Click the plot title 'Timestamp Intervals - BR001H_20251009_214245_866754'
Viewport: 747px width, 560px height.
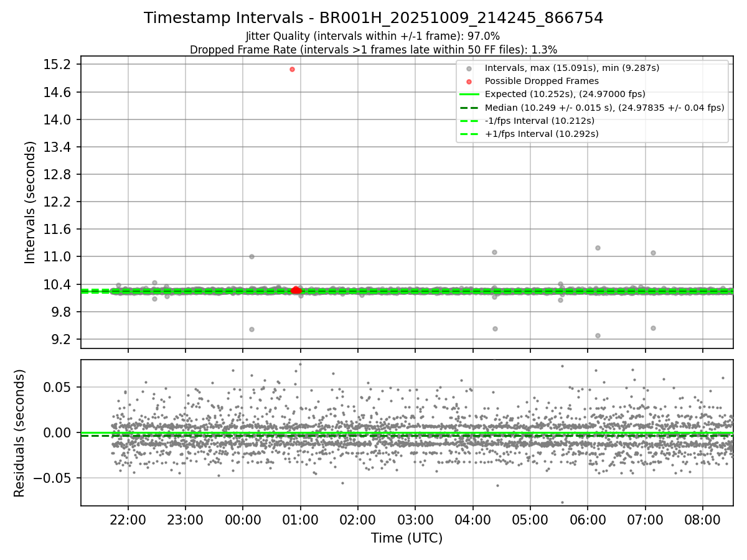(374, 18)
